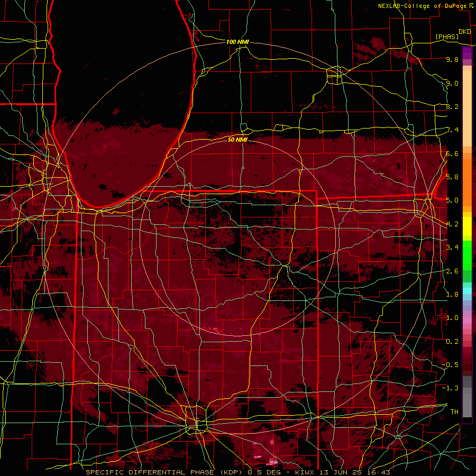Click the 9.8 value on the color scale
This screenshot has height=476, width=476.
coord(452,59)
